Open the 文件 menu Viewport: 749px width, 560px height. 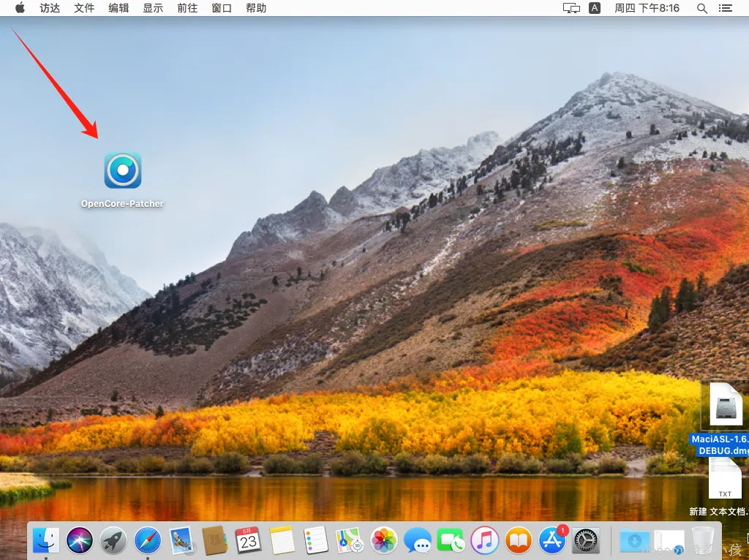point(84,8)
